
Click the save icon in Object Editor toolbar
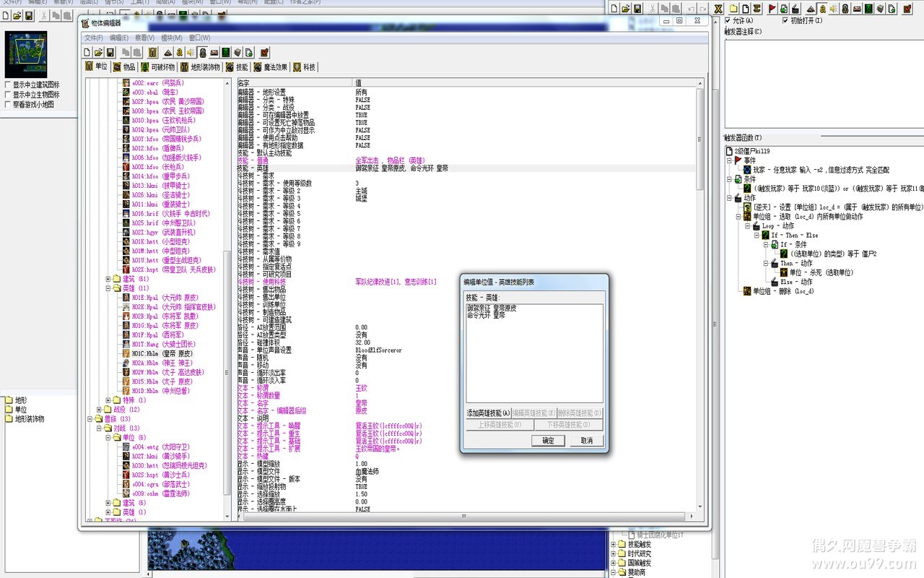pyautogui.click(x=110, y=52)
